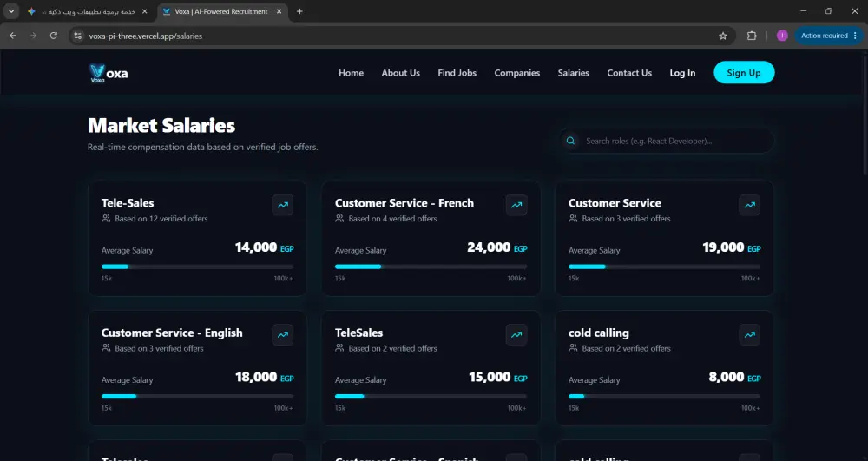The image size is (868, 461).
Task: Close the Arabic-titled first tab
Action: pos(144,11)
